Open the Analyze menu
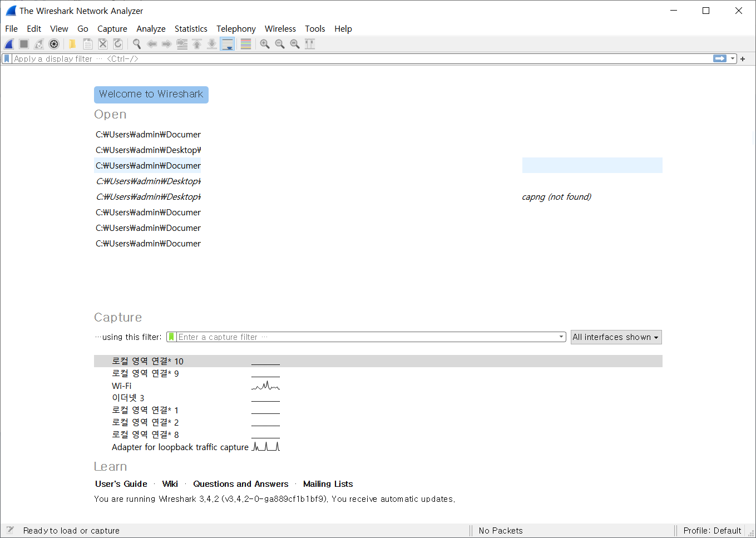 point(151,29)
